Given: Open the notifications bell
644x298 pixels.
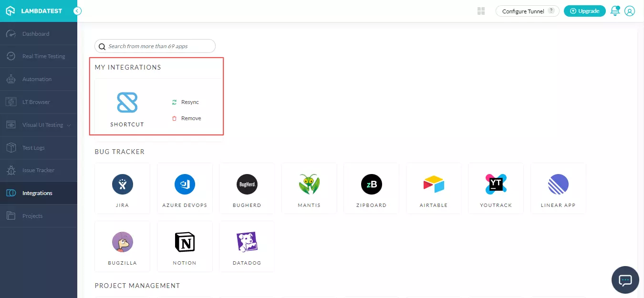Looking at the screenshot, I should click(615, 10).
